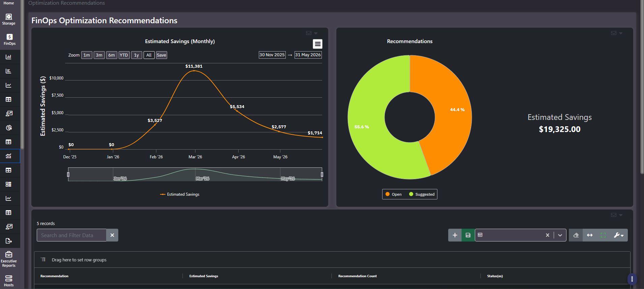Click right handle of chart navigator
The height and width of the screenshot is (289, 644).
click(322, 174)
